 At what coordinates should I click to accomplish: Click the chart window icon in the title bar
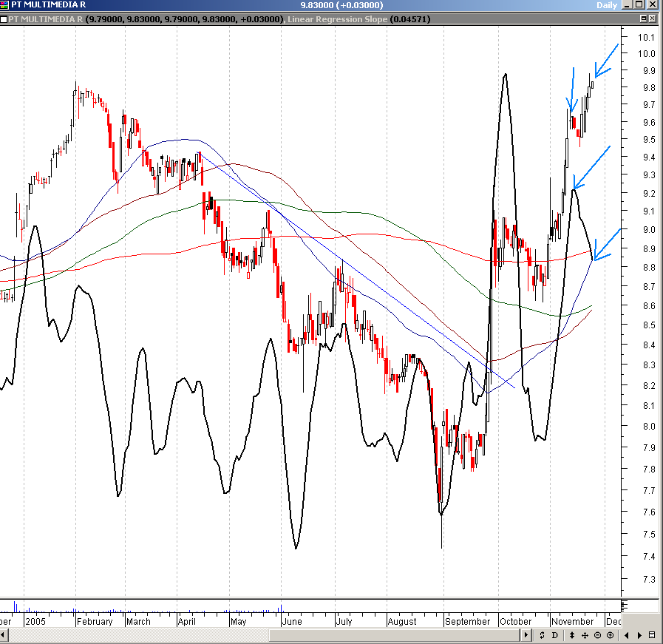(x=4, y=4)
